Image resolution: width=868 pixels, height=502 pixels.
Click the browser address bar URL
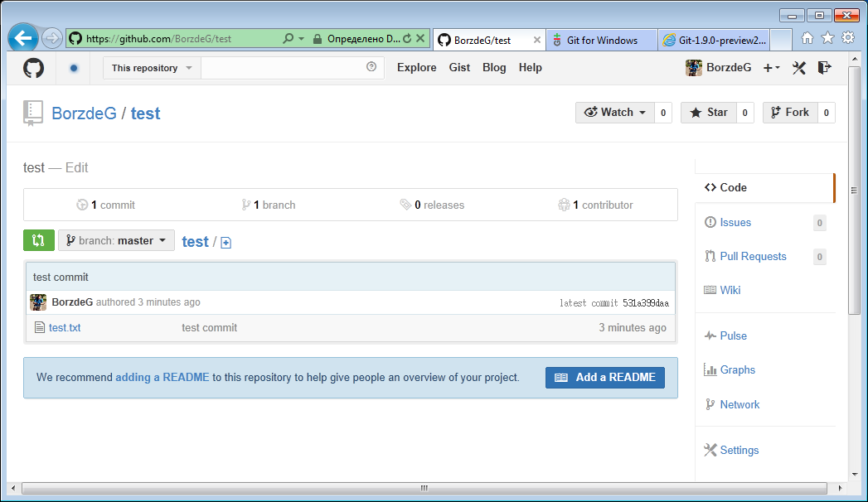[159, 39]
